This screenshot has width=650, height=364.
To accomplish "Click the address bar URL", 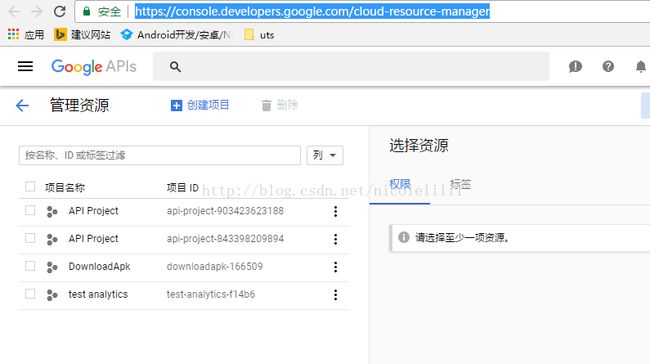I will 312,12.
